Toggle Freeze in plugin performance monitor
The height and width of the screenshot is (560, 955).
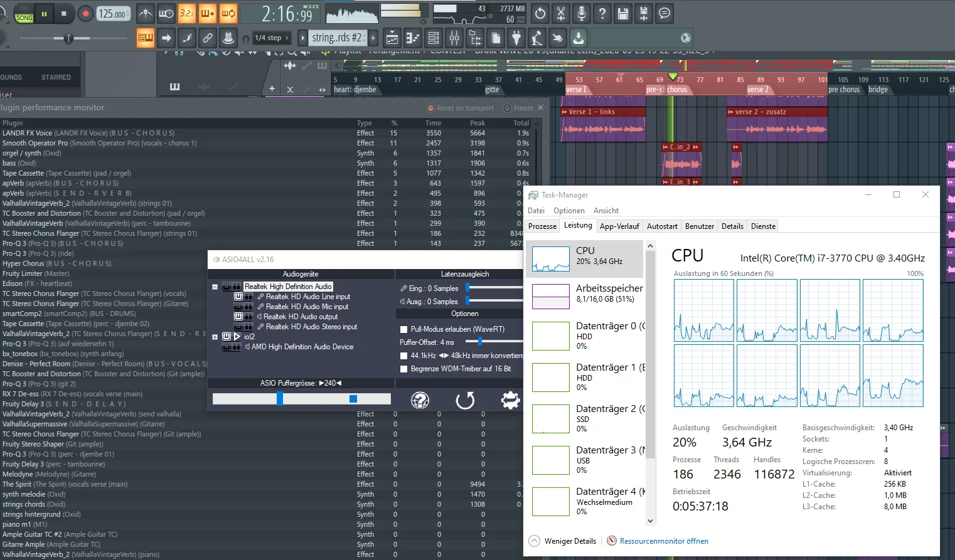point(518,108)
